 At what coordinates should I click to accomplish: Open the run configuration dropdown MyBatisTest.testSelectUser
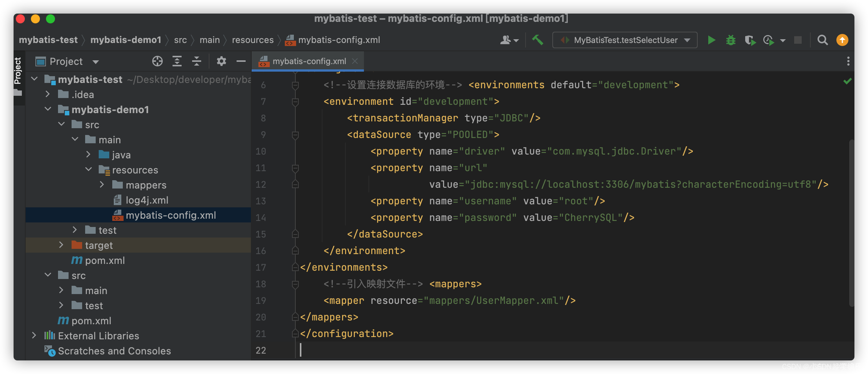pos(625,40)
